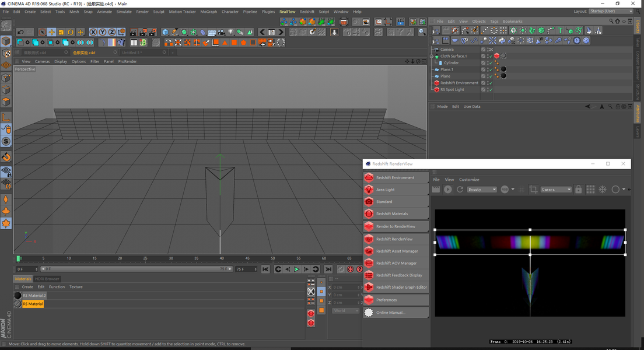Select the Move tool in top toolbar
The image size is (644, 350).
pyautogui.click(x=52, y=32)
